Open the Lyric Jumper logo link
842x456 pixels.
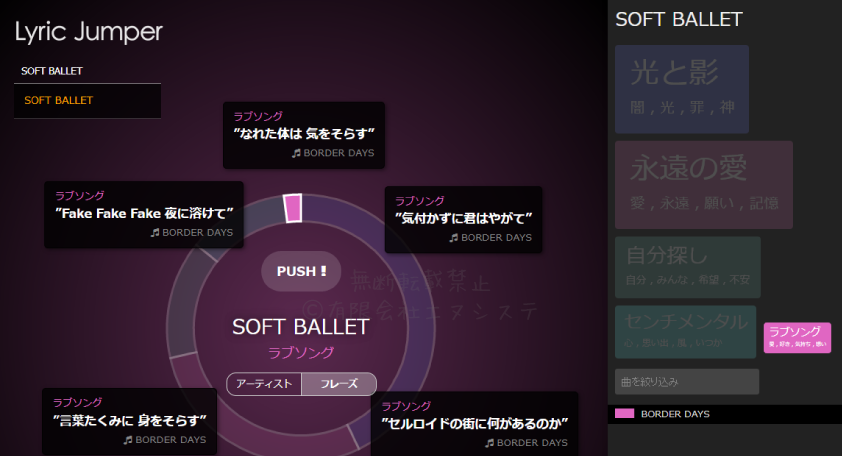[x=89, y=32]
